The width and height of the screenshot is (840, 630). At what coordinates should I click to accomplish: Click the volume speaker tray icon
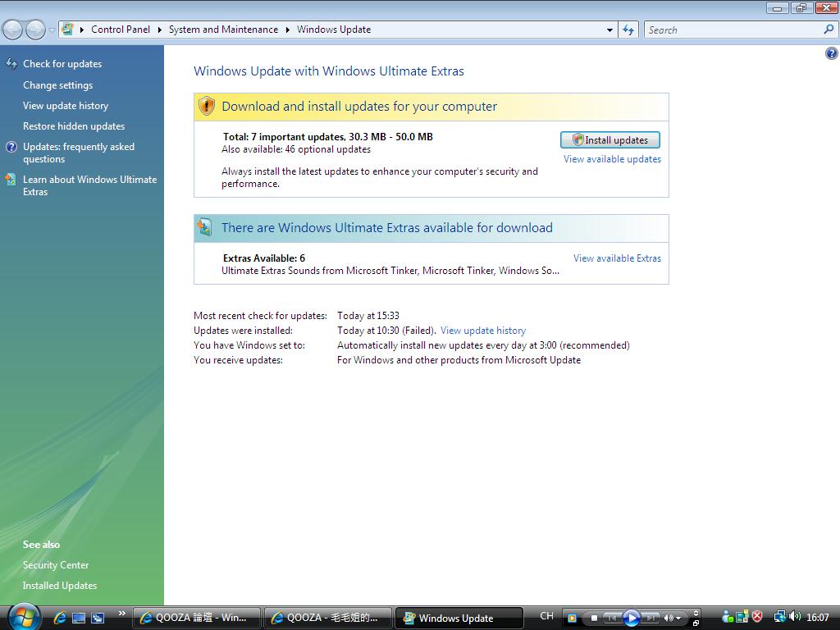coord(794,617)
